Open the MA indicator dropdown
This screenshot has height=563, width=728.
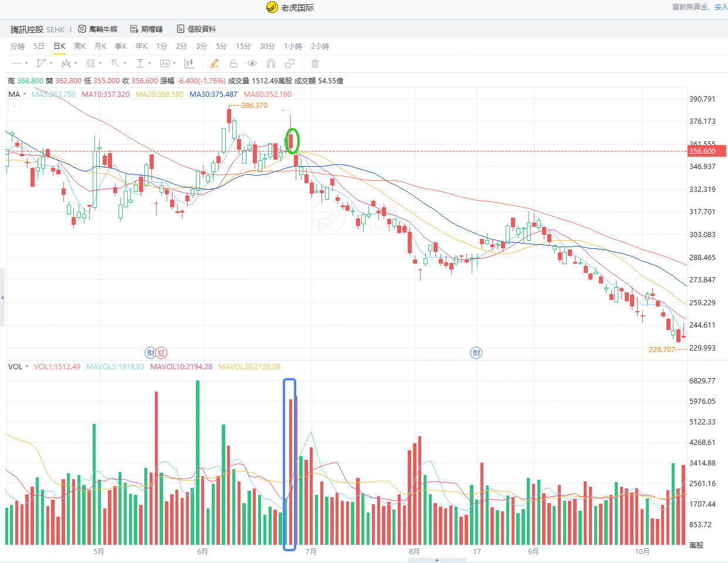coord(17,94)
